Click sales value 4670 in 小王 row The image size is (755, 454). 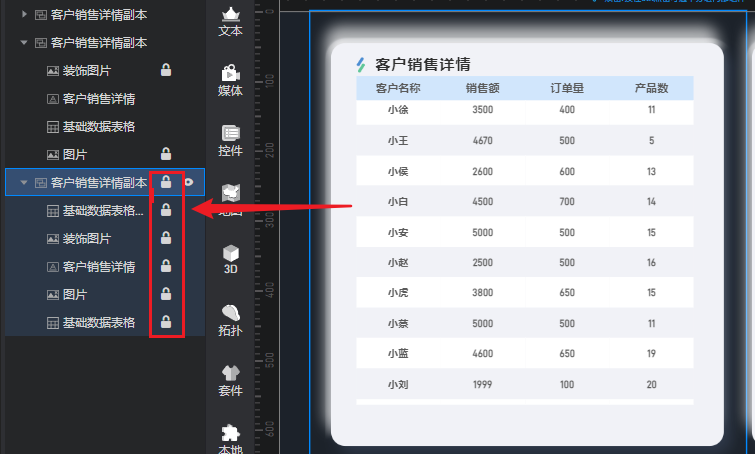point(482,141)
